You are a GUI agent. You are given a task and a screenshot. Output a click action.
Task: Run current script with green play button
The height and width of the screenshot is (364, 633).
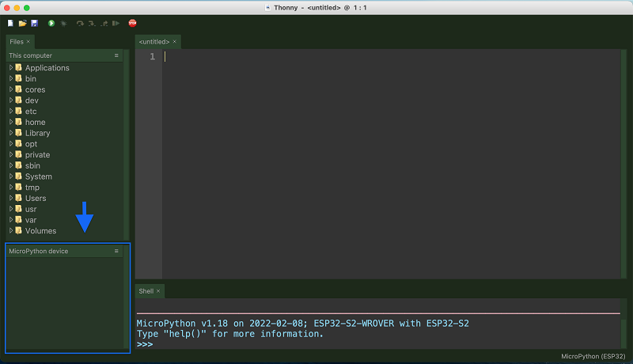pyautogui.click(x=51, y=24)
